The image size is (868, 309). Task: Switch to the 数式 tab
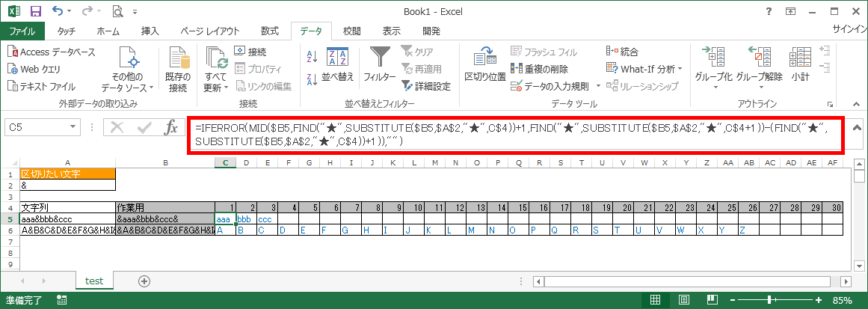pyautogui.click(x=270, y=31)
